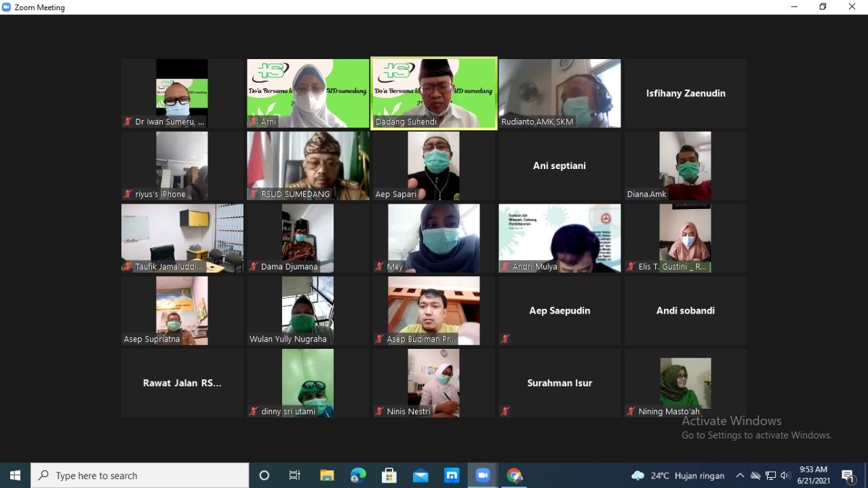Open Microsoft Edge in the taskbar

(358, 476)
